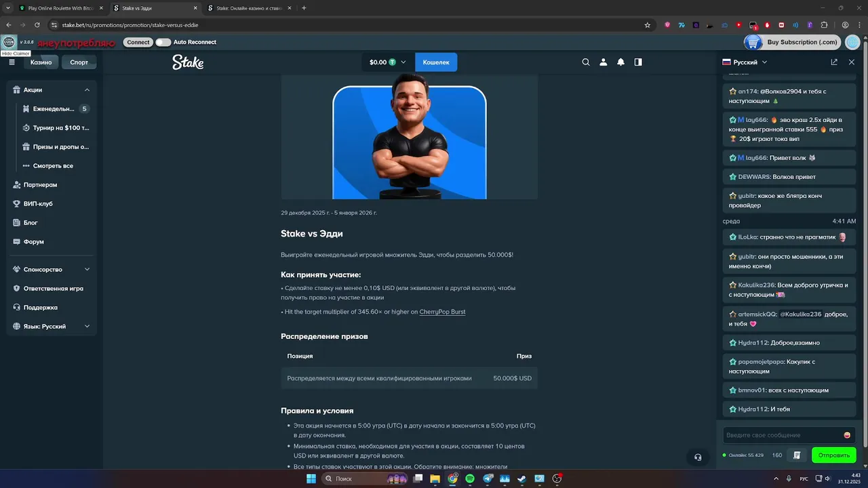Image resolution: width=868 pixels, height=488 pixels.
Task: Open chat rules scroll icon
Action: pyautogui.click(x=797, y=455)
